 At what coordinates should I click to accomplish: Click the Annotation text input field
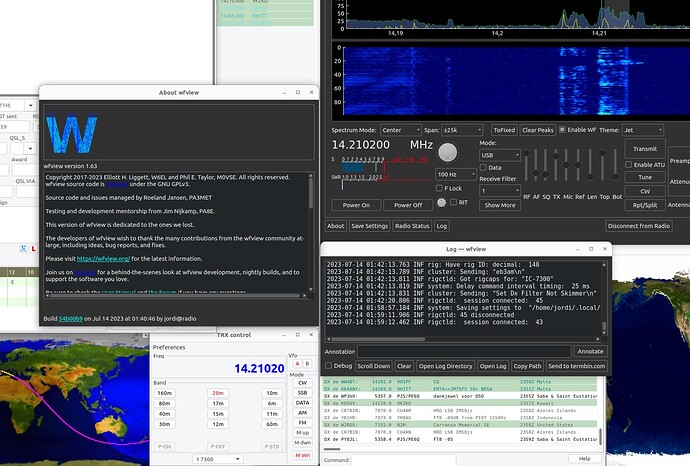(464, 351)
